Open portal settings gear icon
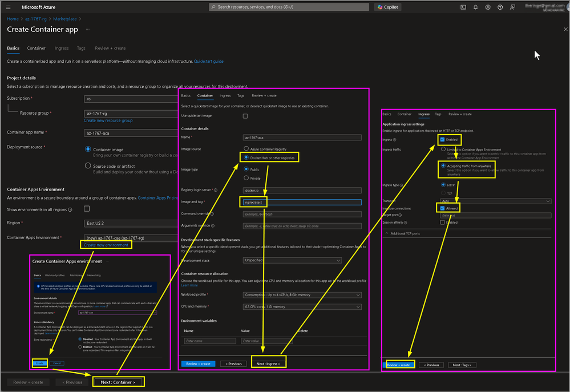Screen dimensions: 570x392 coord(488,7)
